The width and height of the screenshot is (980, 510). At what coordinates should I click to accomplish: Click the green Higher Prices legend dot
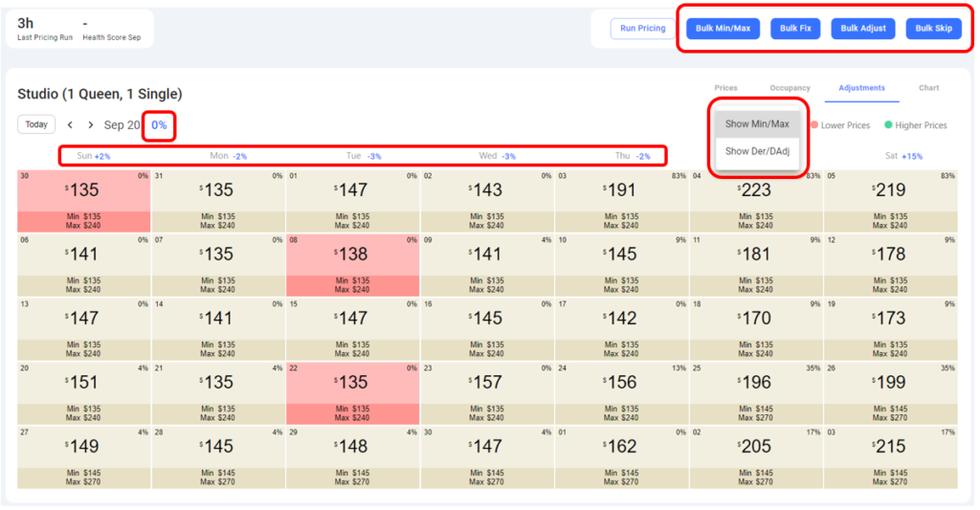coord(888,125)
